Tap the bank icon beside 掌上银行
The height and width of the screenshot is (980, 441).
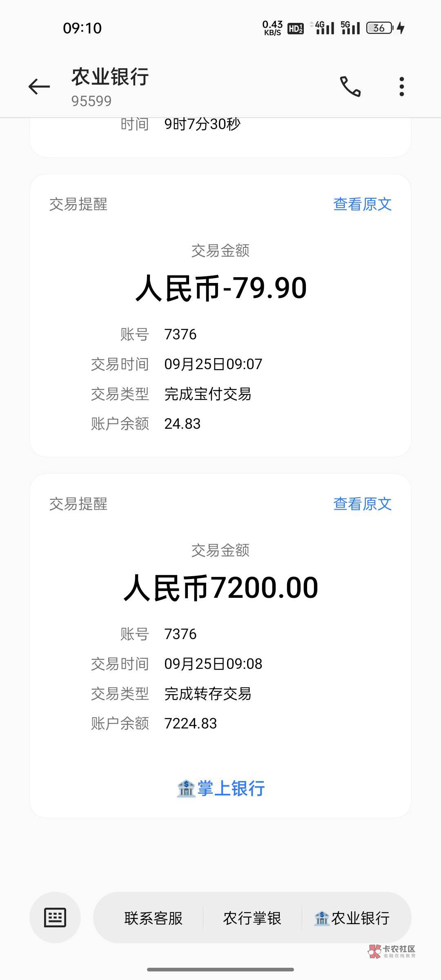click(x=186, y=788)
